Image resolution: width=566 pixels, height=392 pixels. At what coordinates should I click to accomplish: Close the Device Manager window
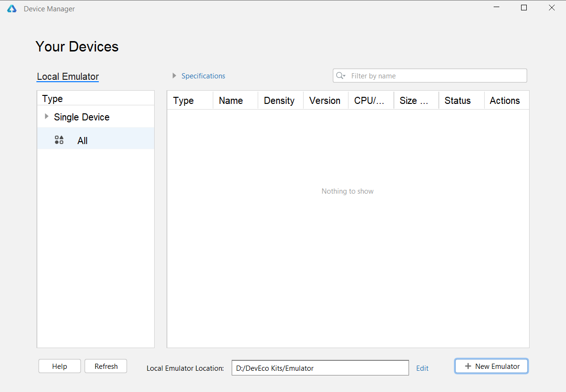click(551, 7)
